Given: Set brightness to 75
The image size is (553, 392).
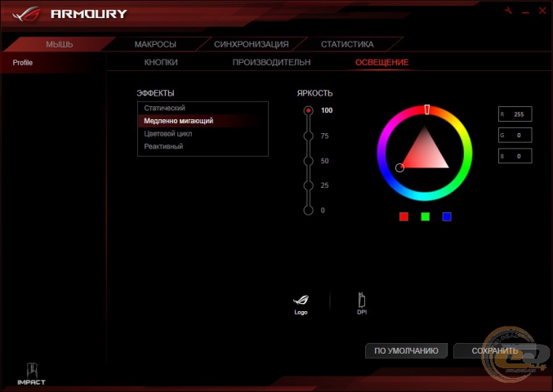Looking at the screenshot, I should (308, 136).
